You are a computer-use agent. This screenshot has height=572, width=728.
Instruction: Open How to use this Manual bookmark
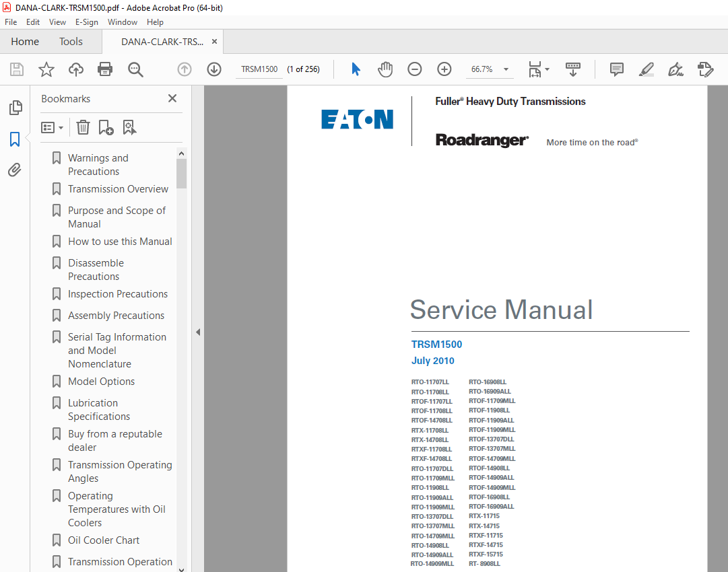[x=120, y=241]
